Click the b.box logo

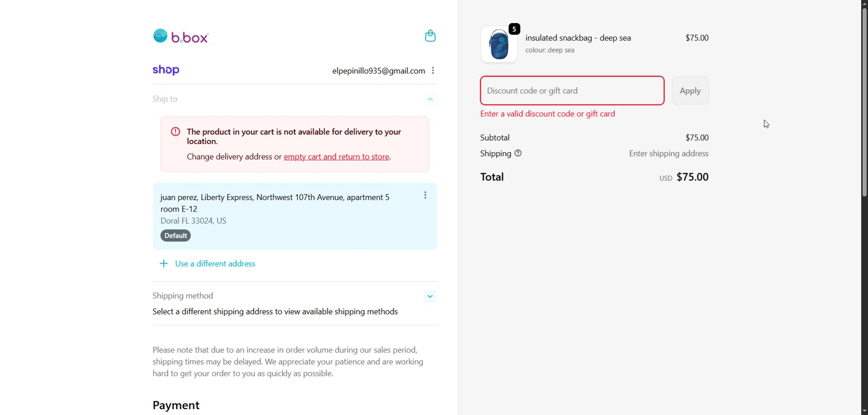[181, 36]
